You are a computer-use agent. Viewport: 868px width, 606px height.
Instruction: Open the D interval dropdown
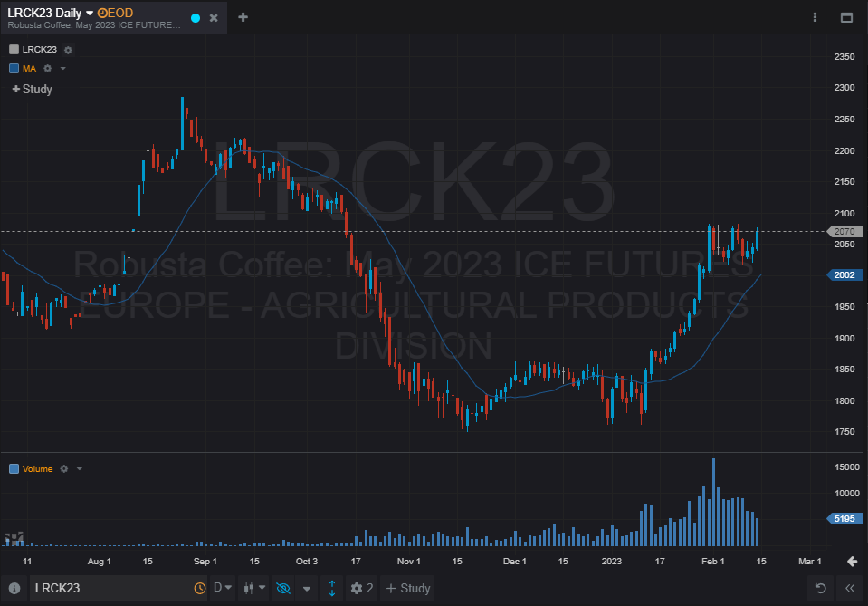point(223,588)
